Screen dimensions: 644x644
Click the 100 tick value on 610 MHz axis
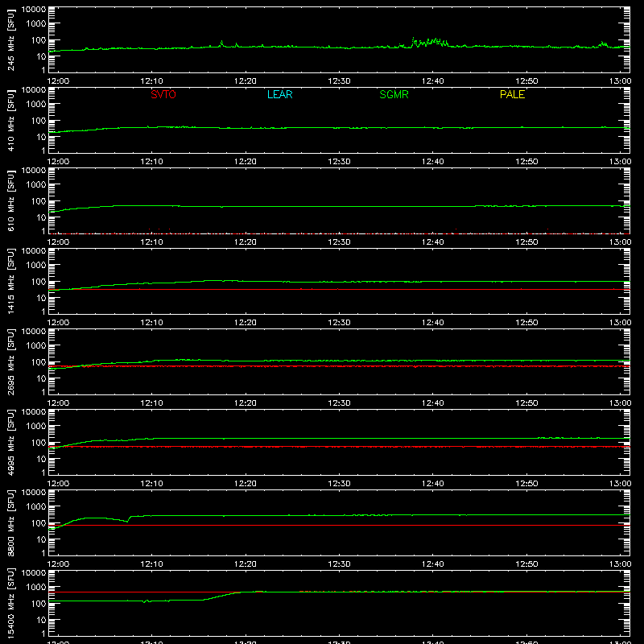(39, 201)
